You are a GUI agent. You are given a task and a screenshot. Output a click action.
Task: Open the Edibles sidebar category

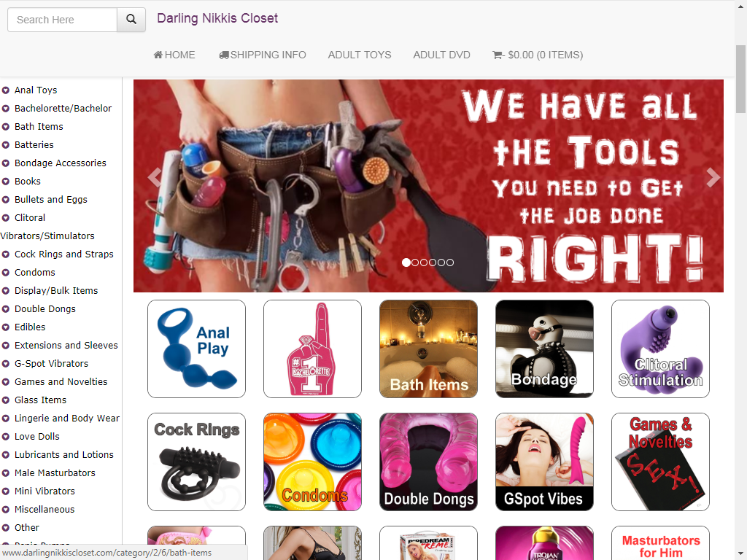click(x=30, y=327)
